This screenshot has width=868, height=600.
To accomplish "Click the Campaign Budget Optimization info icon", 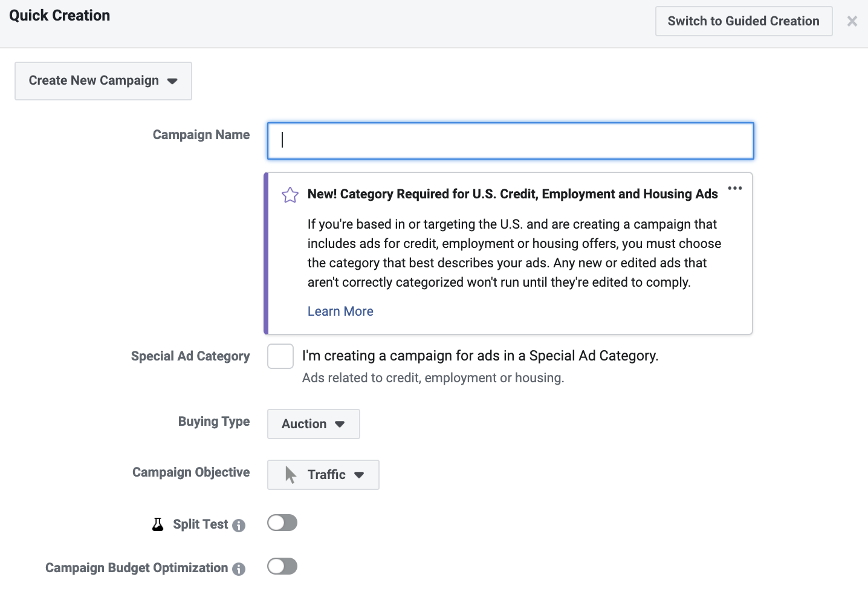I will (x=239, y=569).
